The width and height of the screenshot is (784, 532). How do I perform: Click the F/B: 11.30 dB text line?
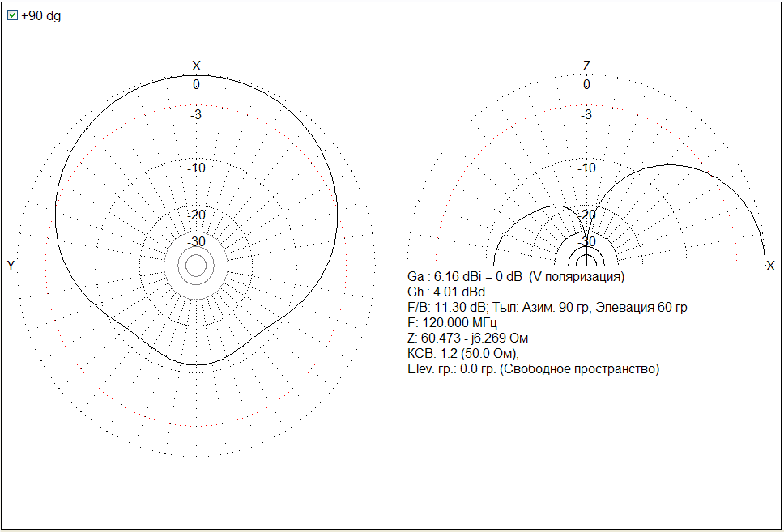point(548,308)
